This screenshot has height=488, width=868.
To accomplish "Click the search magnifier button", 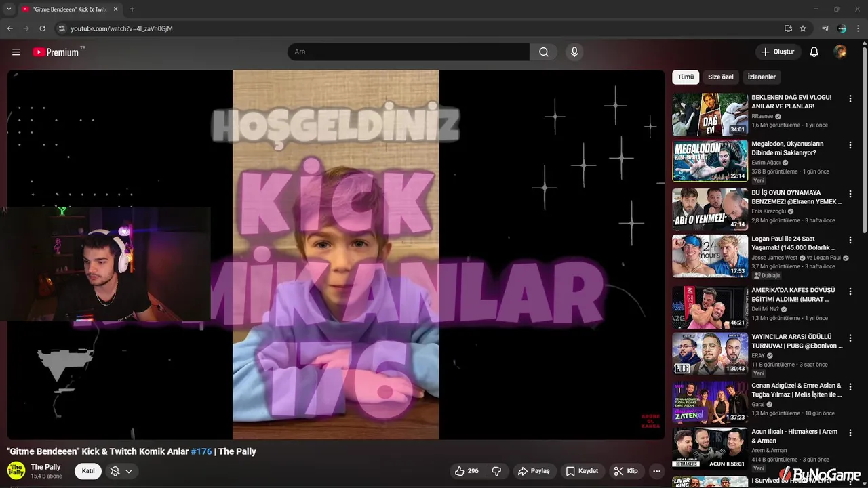I will [x=544, y=52].
